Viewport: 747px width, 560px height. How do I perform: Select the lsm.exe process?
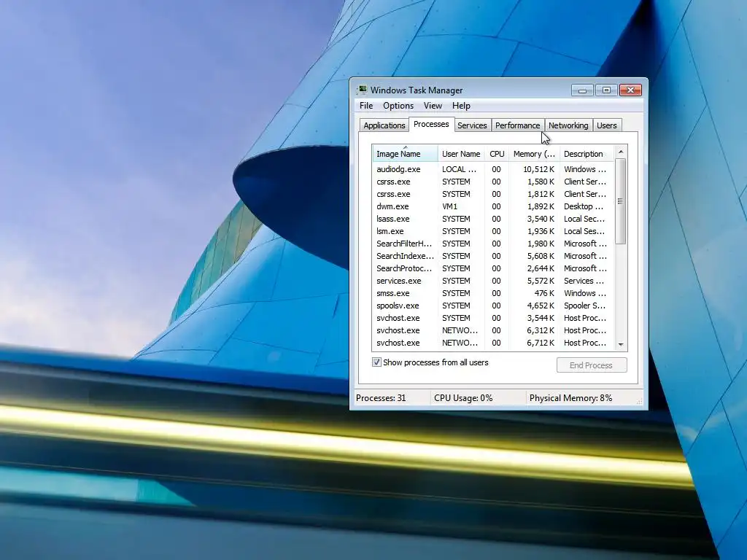[x=492, y=231]
